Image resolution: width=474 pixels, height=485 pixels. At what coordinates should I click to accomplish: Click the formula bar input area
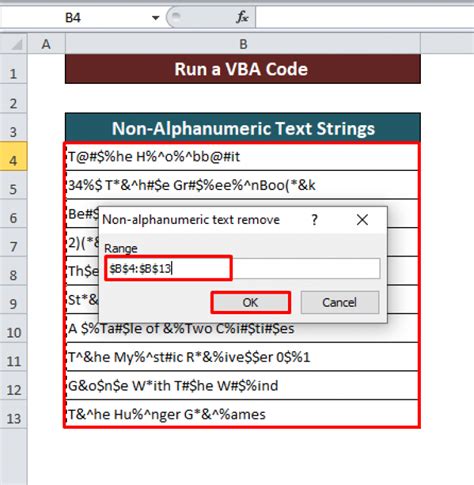[x=365, y=17]
